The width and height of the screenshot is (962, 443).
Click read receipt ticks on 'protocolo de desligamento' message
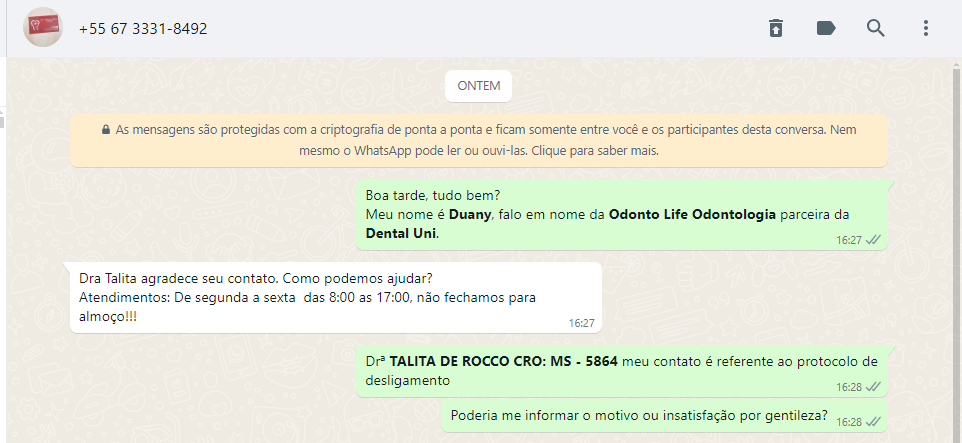click(873, 387)
